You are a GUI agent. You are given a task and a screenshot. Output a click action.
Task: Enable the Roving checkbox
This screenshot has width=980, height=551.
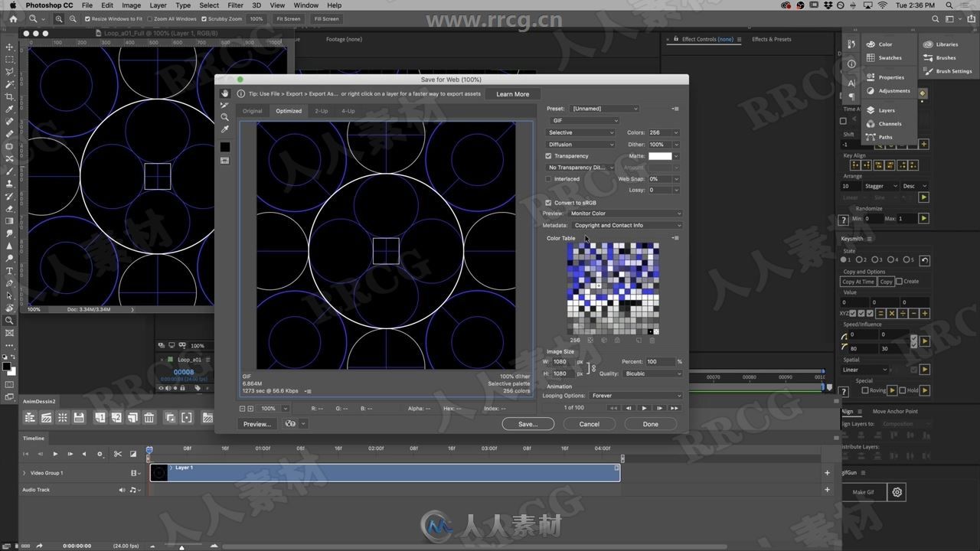pos(865,390)
